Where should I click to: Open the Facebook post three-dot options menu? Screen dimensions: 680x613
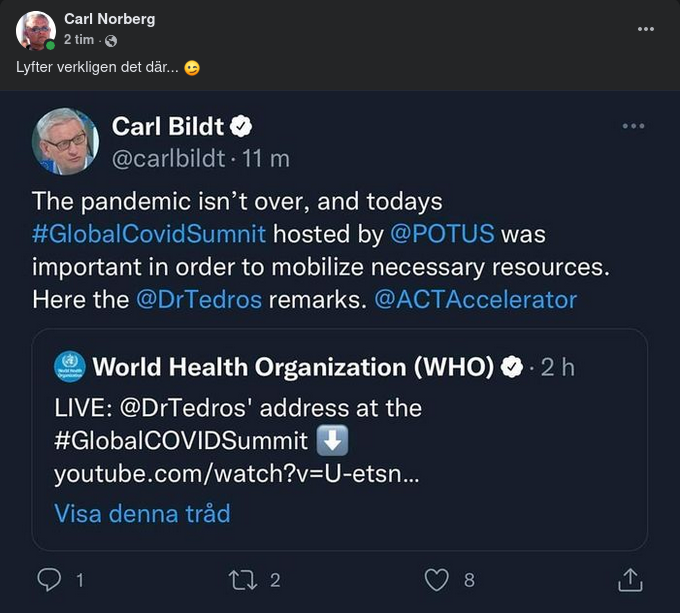tap(646, 29)
